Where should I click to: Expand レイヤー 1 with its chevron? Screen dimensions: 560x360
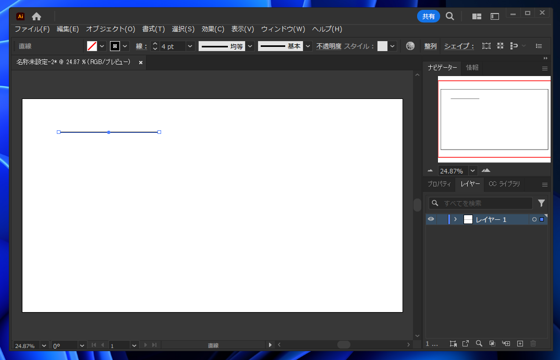point(455,219)
